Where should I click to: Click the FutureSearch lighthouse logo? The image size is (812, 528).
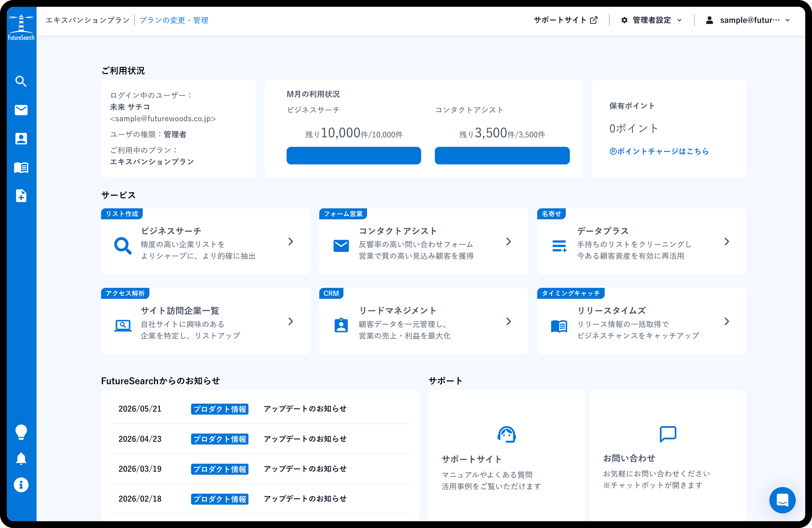pos(21,27)
